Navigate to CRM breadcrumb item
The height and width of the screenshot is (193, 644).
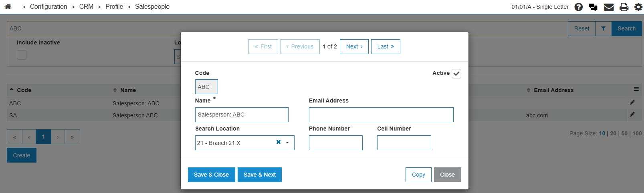coord(86,6)
